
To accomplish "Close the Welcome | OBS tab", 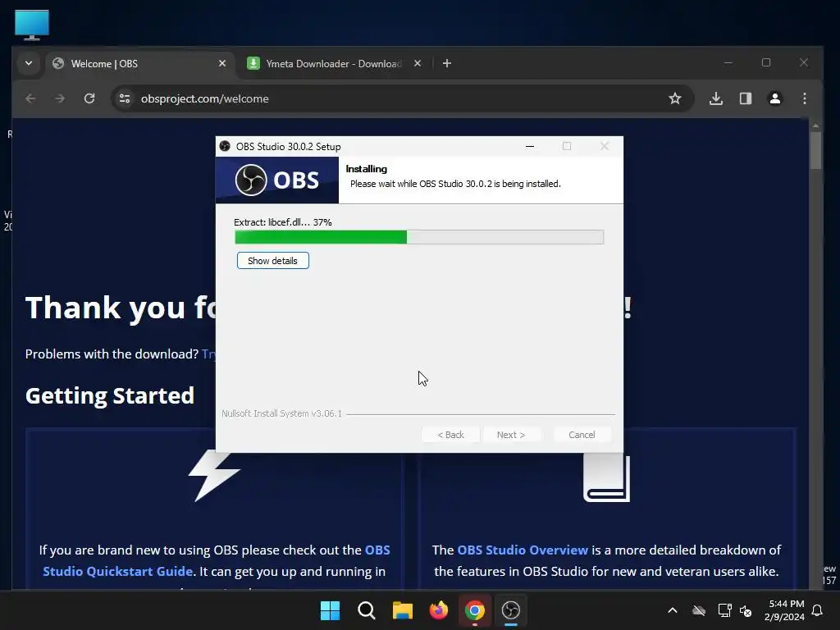I will (222, 64).
